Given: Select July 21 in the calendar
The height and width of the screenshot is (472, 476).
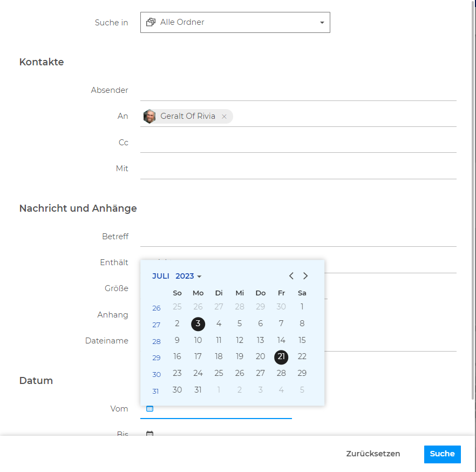Looking at the screenshot, I should [x=281, y=357].
